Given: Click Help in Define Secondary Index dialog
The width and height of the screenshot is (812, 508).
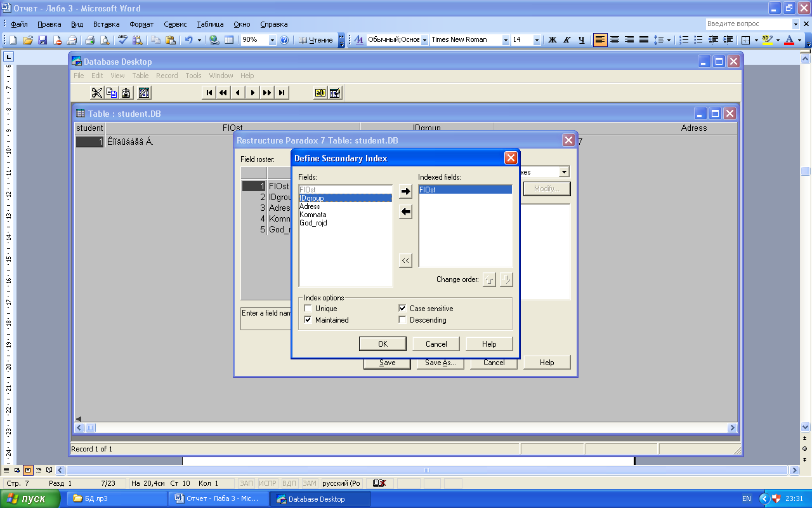Looking at the screenshot, I should 489,344.
